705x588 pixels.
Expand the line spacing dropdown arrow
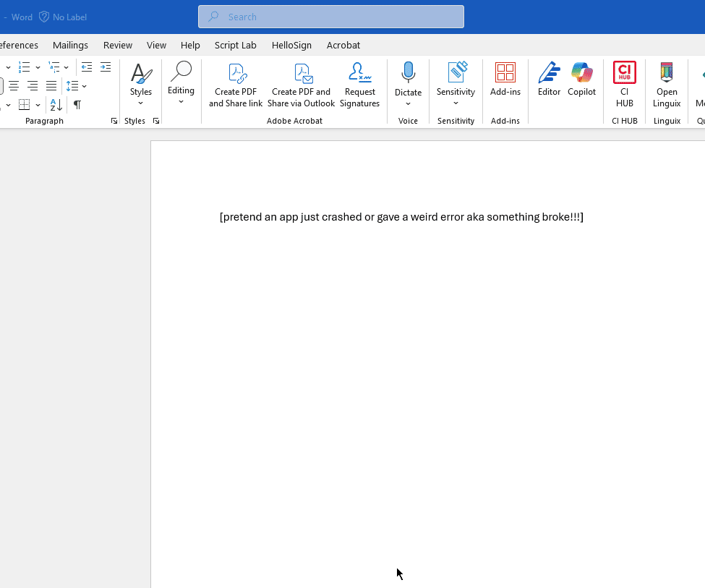[x=84, y=86]
